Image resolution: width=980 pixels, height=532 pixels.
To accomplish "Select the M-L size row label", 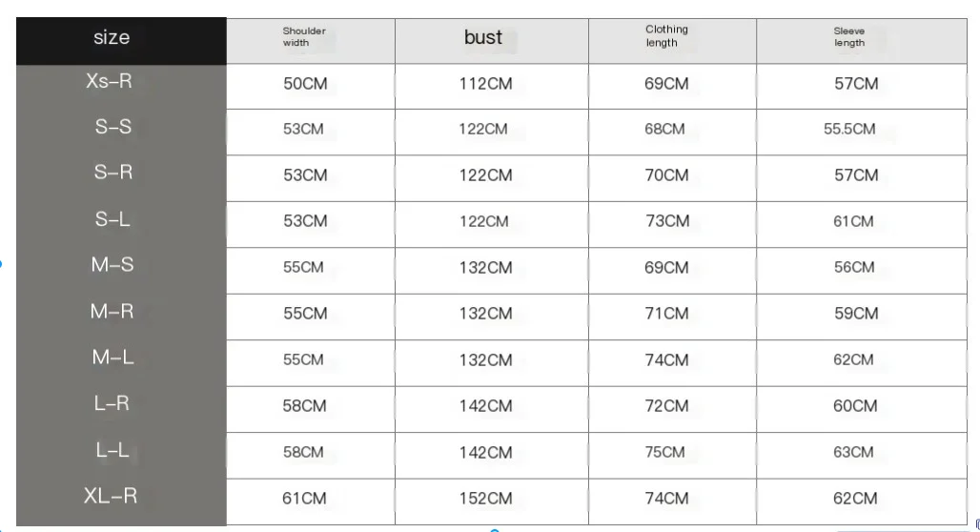I will (112, 358).
